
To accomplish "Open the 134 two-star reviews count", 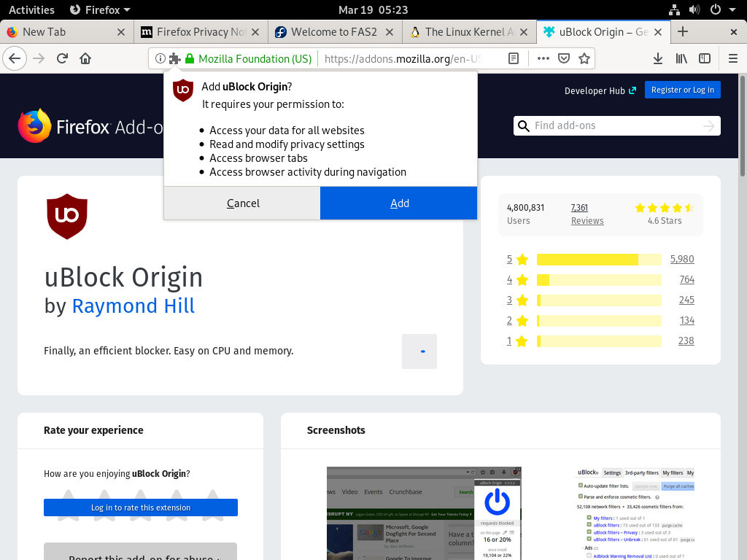I will (686, 321).
